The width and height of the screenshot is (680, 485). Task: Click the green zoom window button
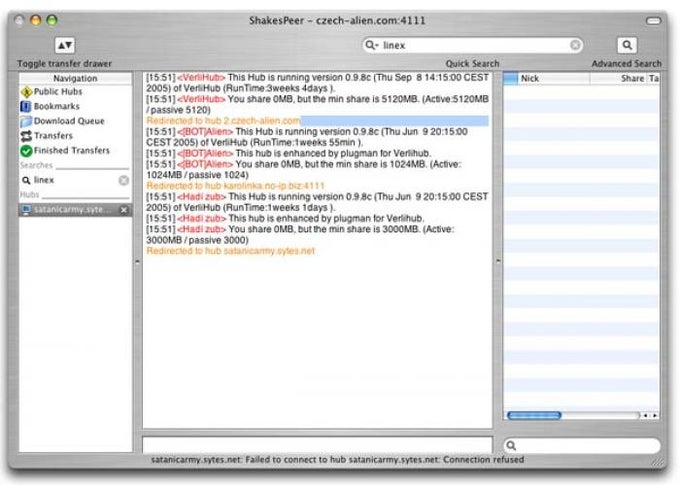point(52,20)
